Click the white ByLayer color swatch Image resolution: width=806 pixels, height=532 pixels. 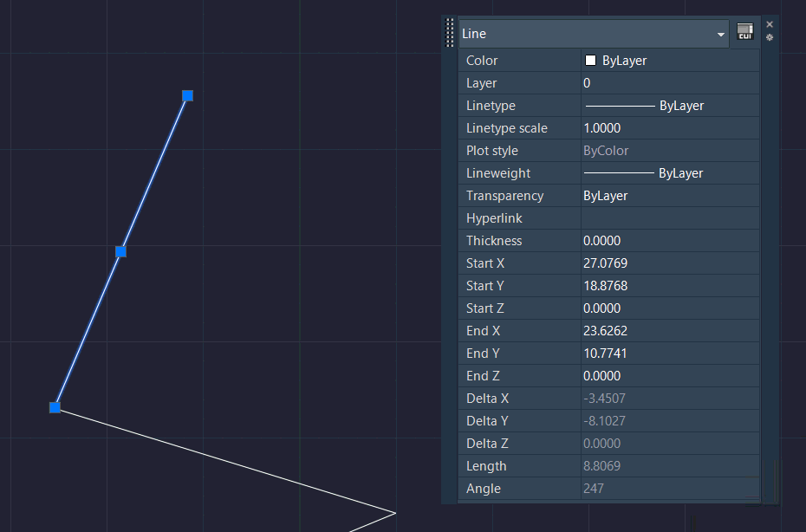(590, 60)
